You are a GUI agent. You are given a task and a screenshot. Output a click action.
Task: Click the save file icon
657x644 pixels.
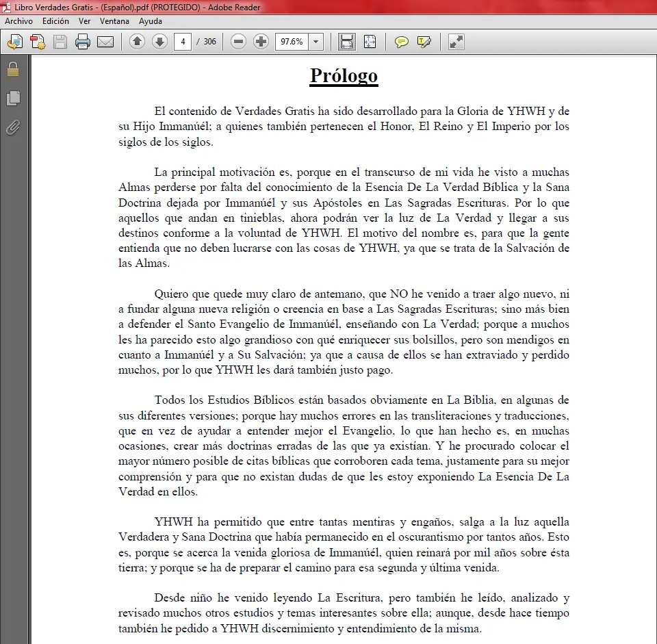point(60,42)
